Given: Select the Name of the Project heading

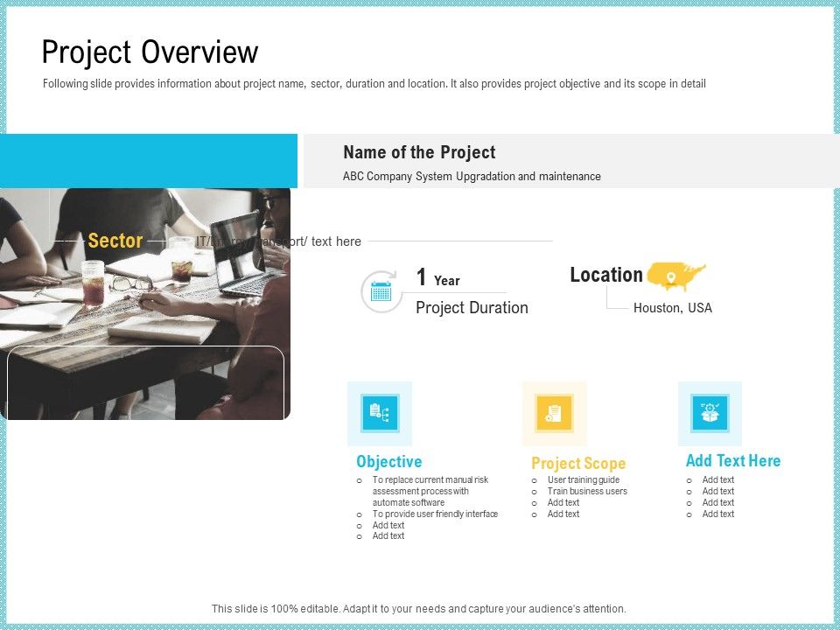Looking at the screenshot, I should (419, 152).
